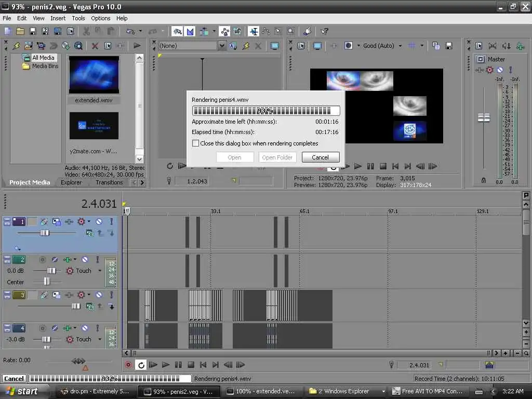Toggle Automatic Crossfades toolbar icon

(190, 32)
